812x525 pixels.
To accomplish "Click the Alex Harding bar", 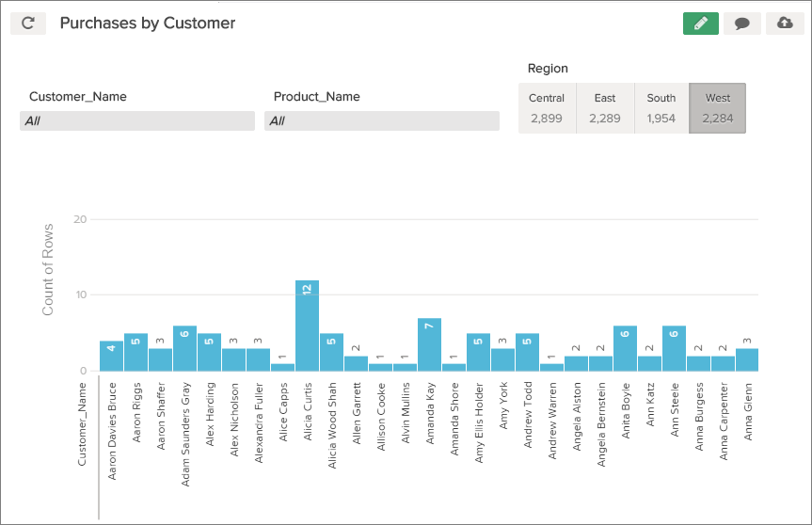I will (x=209, y=352).
